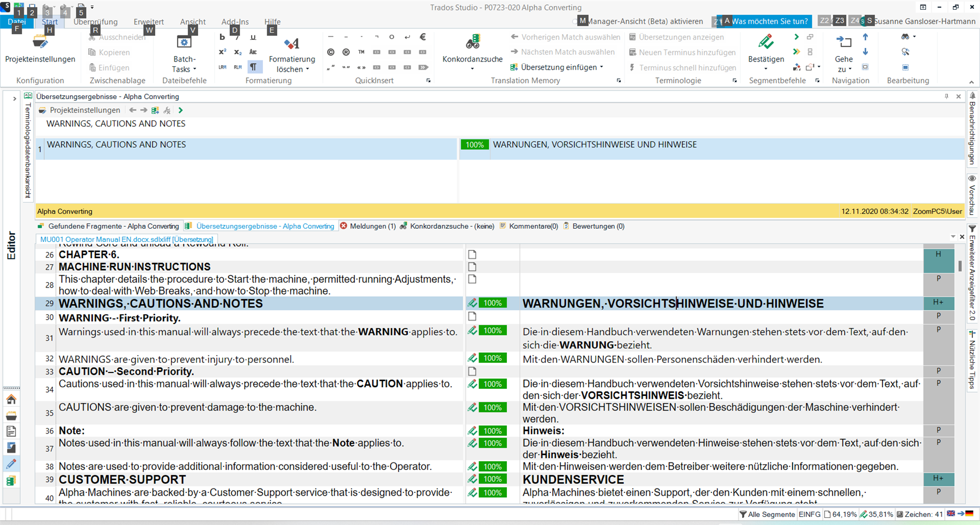Collapse the ribbon with the chevron
980x525 pixels.
[972, 82]
